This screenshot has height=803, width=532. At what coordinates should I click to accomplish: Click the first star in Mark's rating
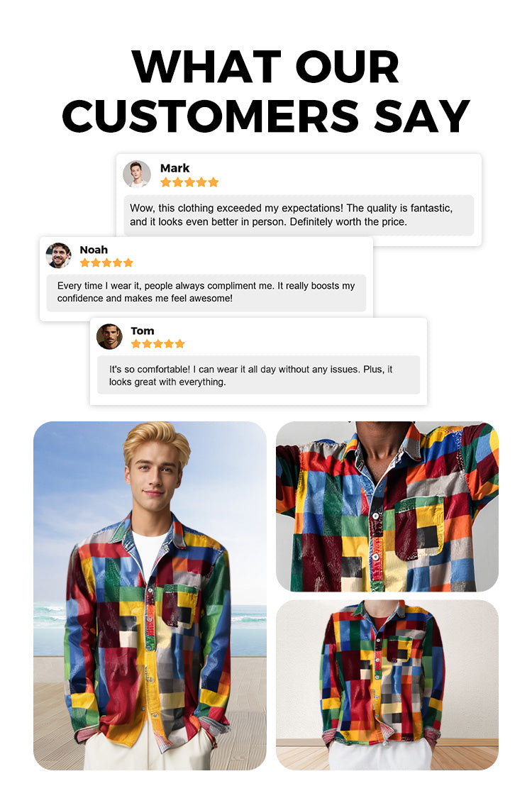166,182
